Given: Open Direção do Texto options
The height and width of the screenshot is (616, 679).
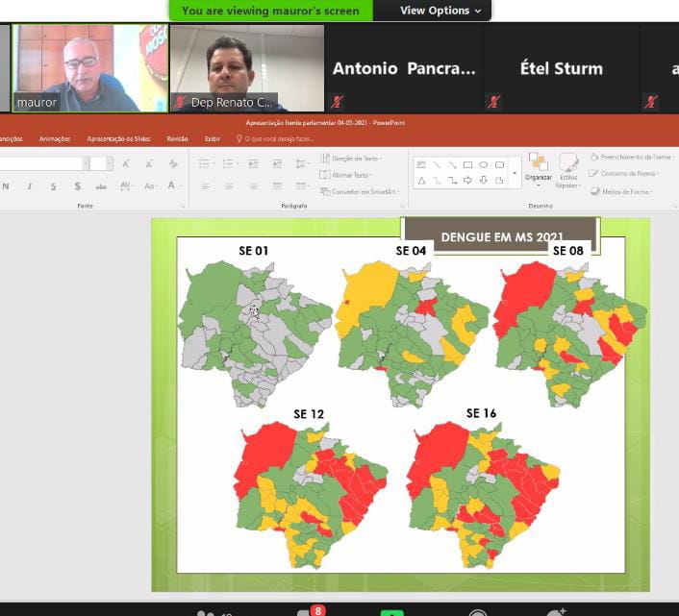Looking at the screenshot, I should point(352,158).
